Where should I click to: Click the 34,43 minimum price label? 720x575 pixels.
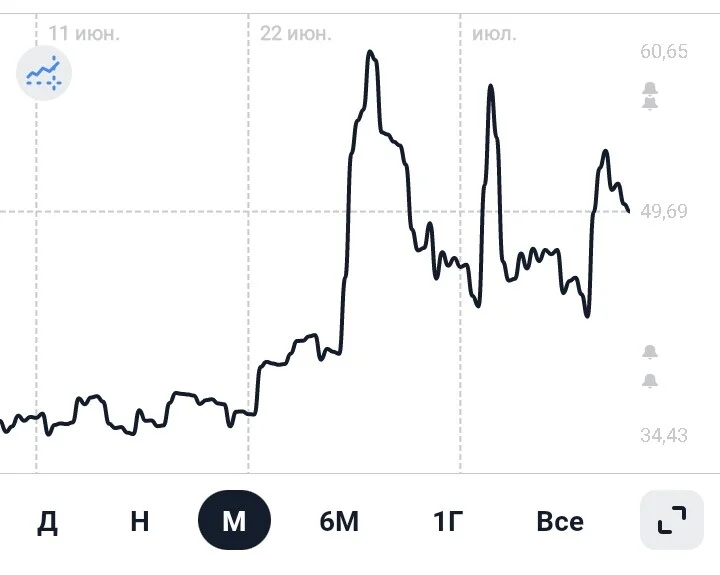pos(664,435)
